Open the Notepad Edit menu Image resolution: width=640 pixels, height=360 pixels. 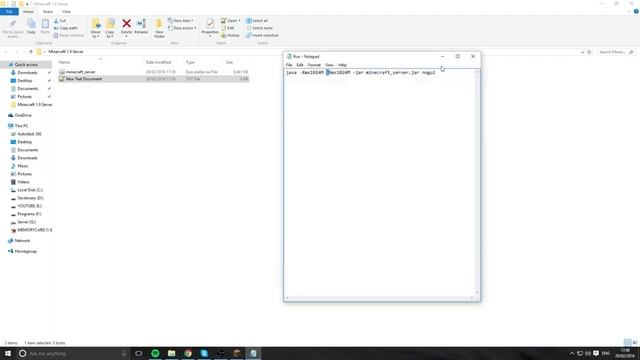[300, 65]
